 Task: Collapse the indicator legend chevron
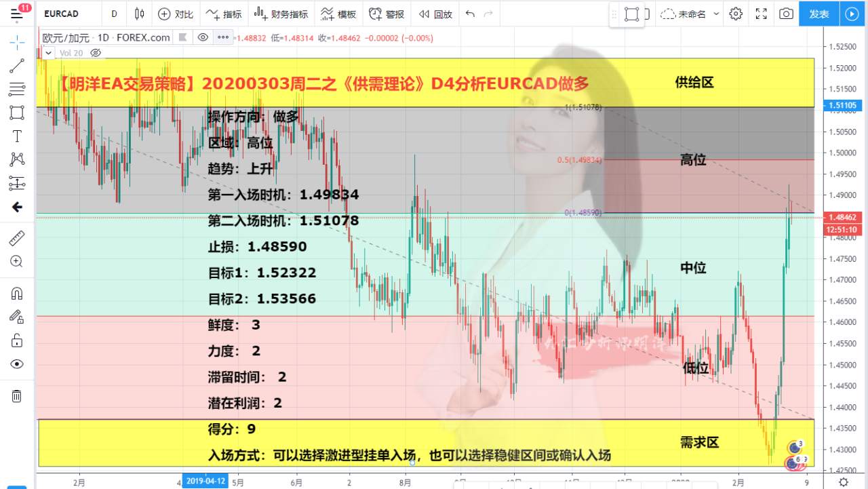coord(47,52)
